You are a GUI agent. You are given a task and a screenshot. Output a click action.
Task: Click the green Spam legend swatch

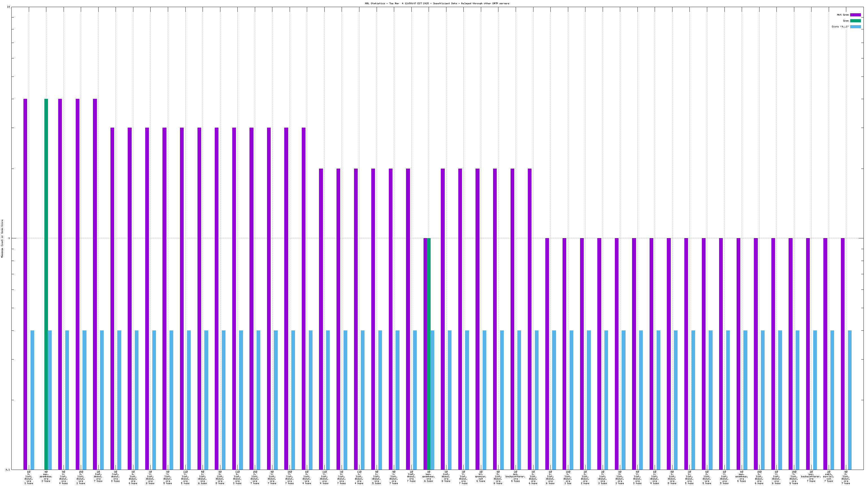tap(855, 21)
